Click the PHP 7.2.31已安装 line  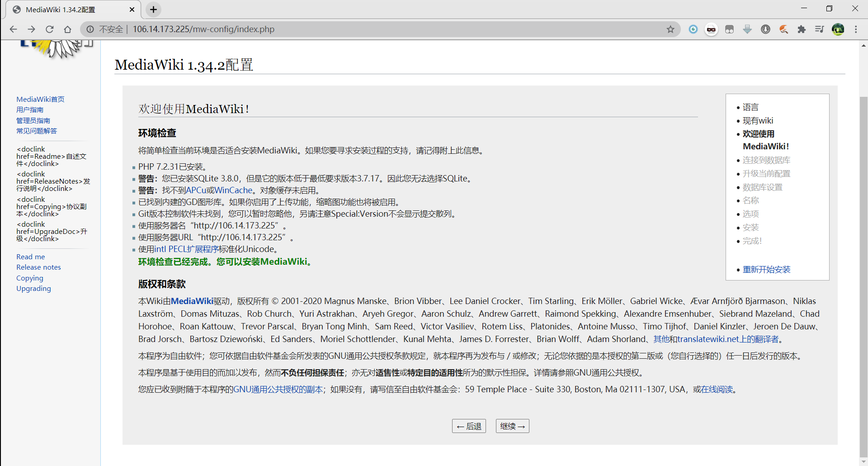173,167
